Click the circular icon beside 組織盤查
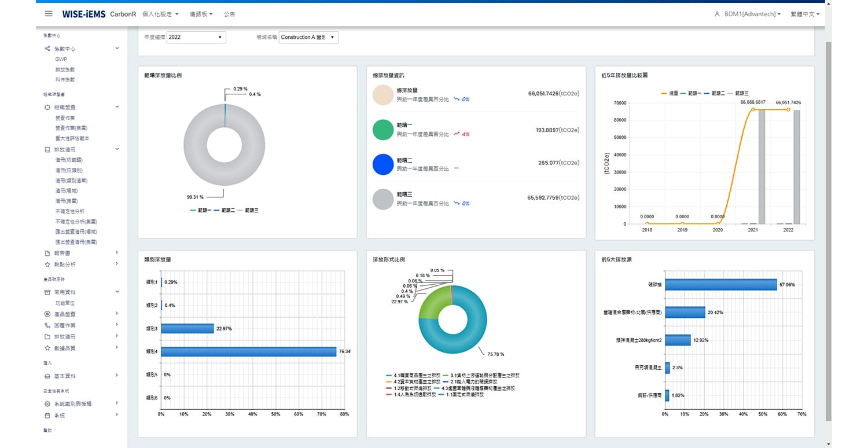 (47, 107)
